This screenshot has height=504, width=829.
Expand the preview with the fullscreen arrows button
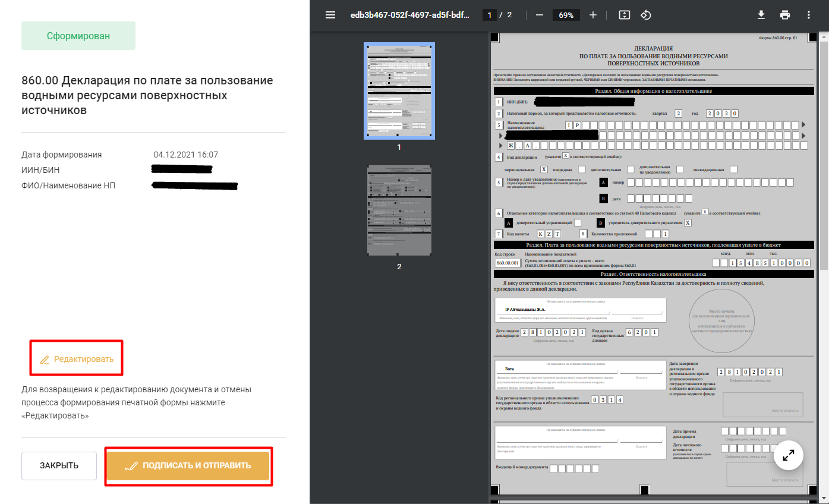point(789,456)
